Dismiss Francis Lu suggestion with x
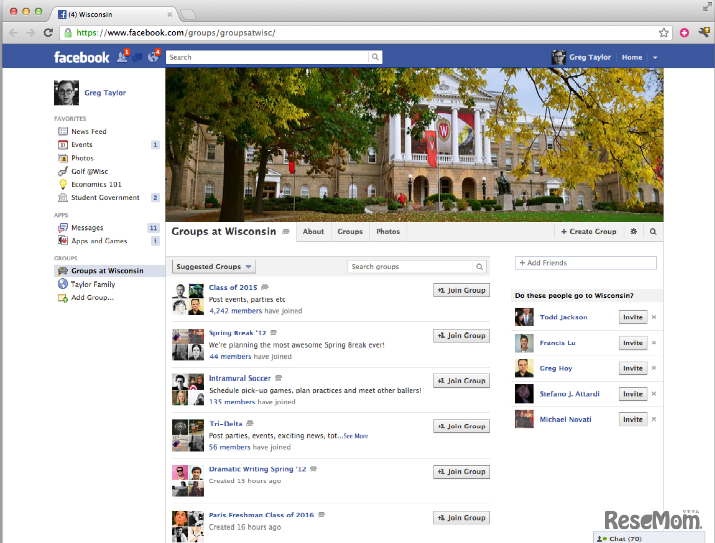The width and height of the screenshot is (715, 543). (653, 342)
